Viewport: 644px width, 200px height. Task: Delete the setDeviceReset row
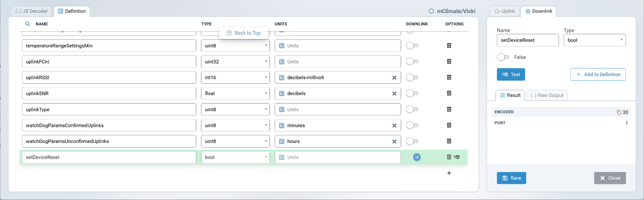449,157
